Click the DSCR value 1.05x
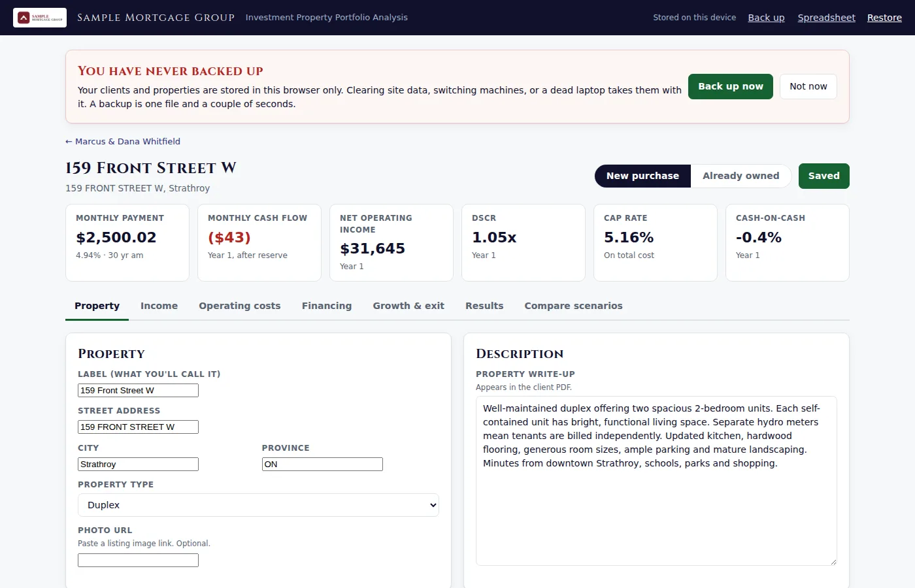Screen dimensions: 915x588 [x=494, y=237]
